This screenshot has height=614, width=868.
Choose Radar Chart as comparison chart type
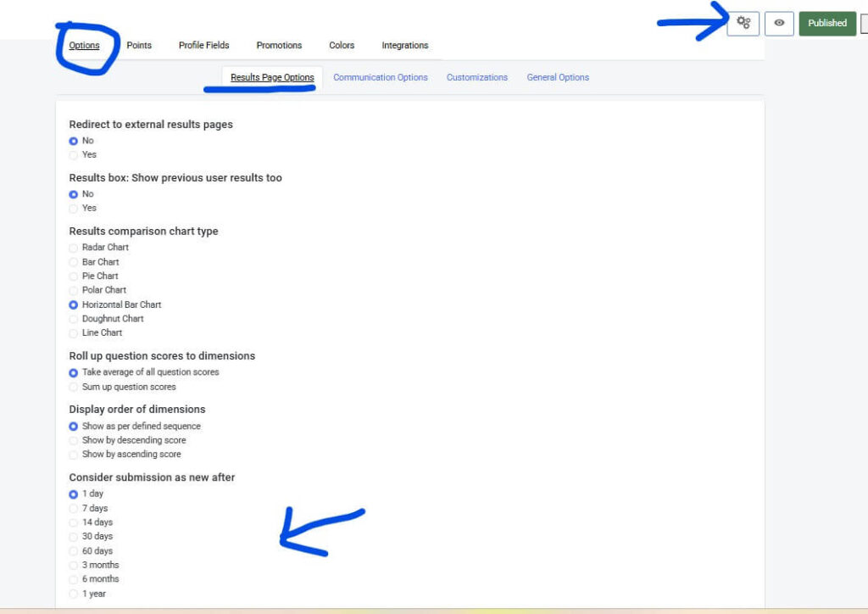[x=74, y=248]
